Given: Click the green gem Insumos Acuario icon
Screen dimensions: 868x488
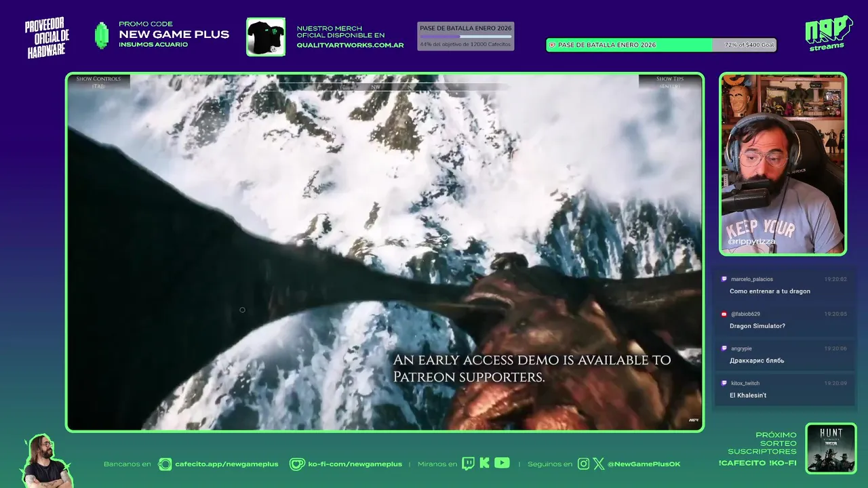Looking at the screenshot, I should (102, 35).
